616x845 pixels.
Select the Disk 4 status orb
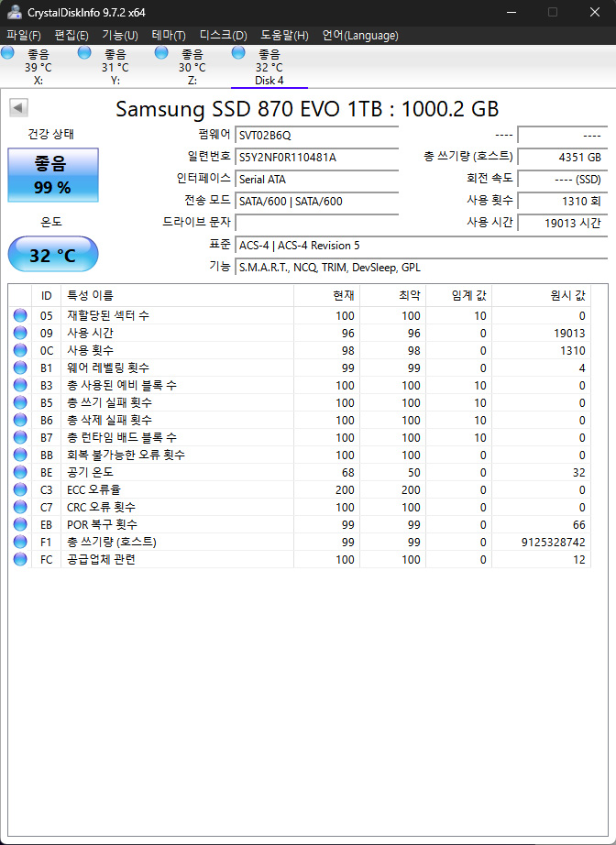238,52
